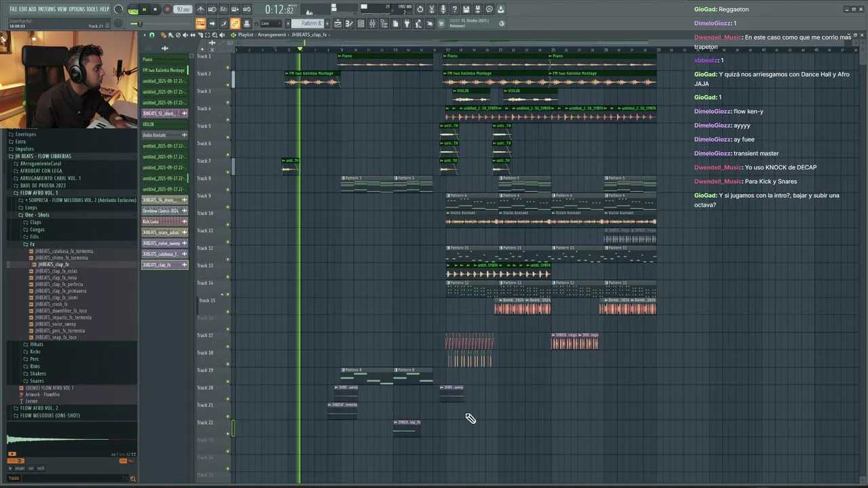Select the Kick Luna clip in picker
The image size is (868, 488).
[164, 222]
